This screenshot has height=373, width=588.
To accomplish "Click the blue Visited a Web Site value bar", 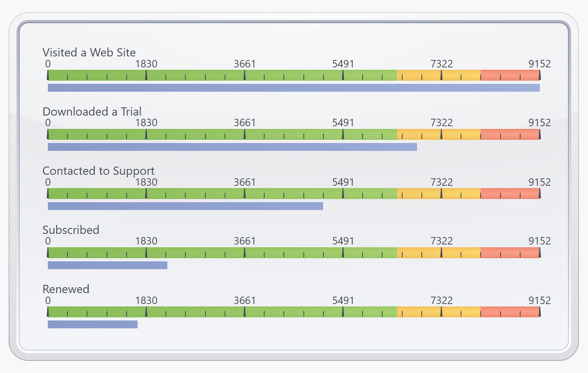I will (x=294, y=88).
